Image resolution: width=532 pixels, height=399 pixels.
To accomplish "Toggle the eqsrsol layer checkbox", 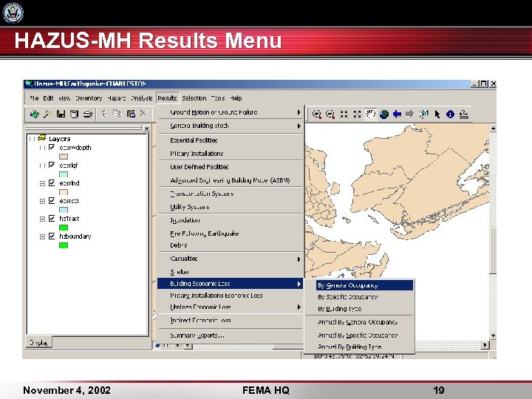I will tap(52, 200).
